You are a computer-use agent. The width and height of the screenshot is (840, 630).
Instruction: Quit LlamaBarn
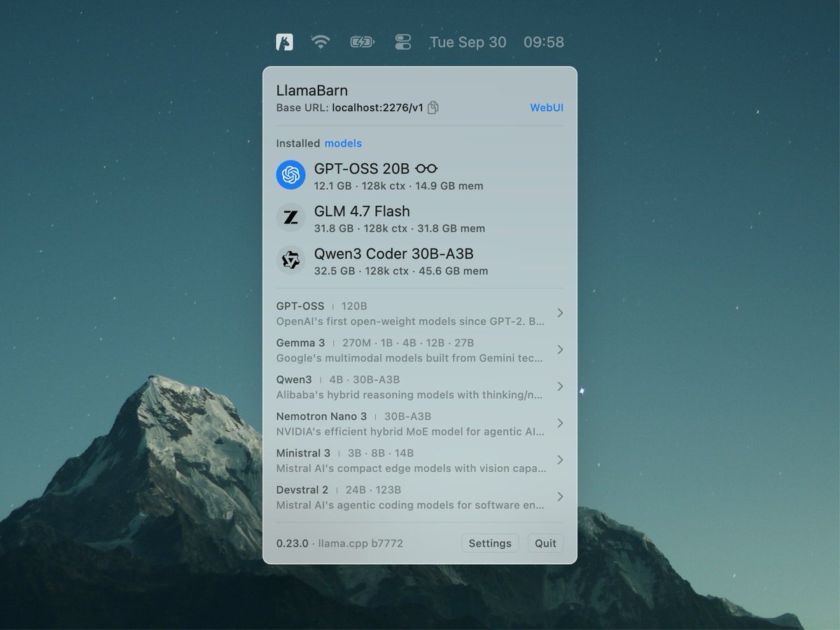[545, 543]
